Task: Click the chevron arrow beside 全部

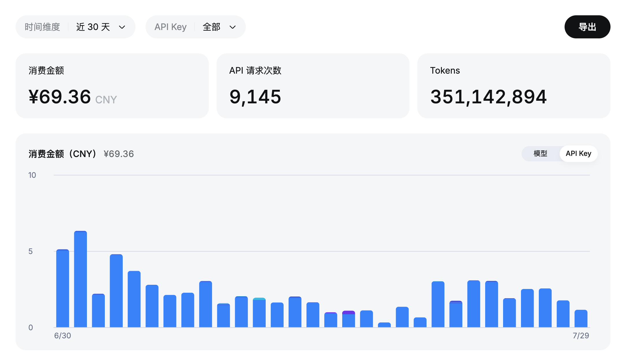Action: (x=232, y=27)
